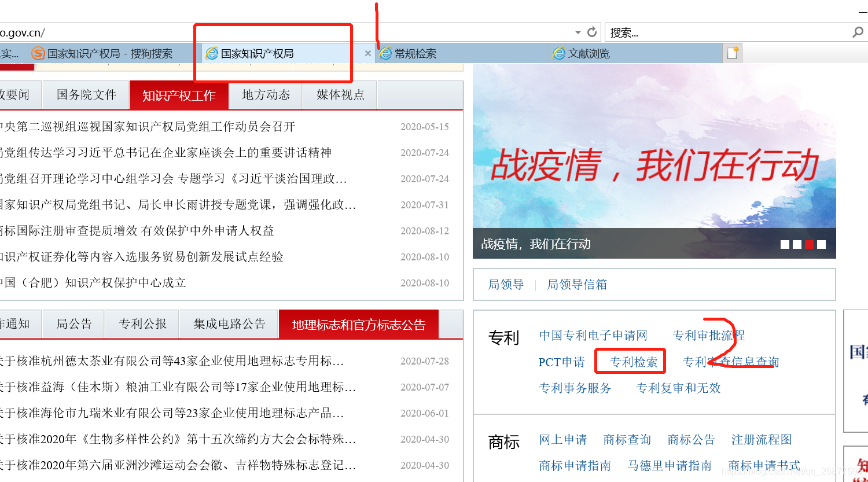Open article on 局长申长雨讲授专题党课

coord(178,205)
